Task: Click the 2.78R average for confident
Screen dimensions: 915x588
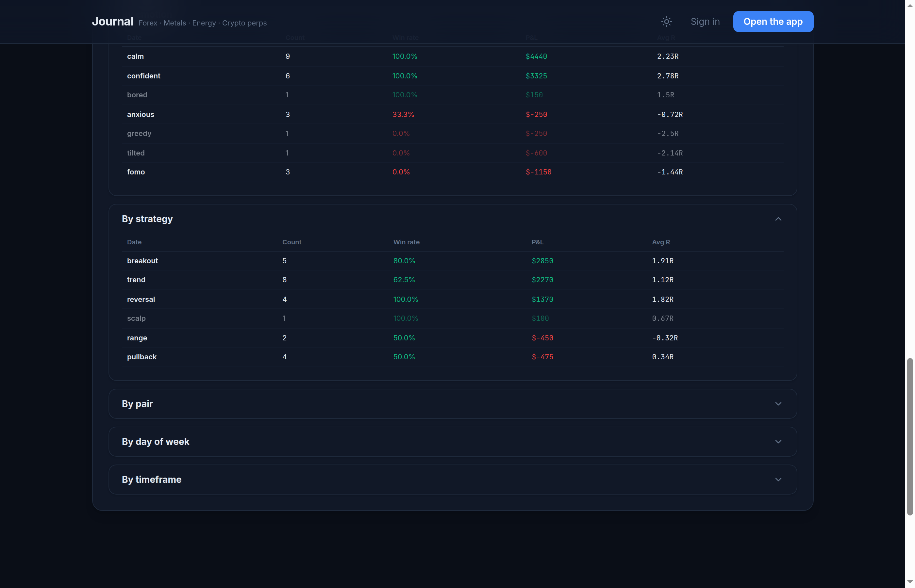Action: point(668,76)
